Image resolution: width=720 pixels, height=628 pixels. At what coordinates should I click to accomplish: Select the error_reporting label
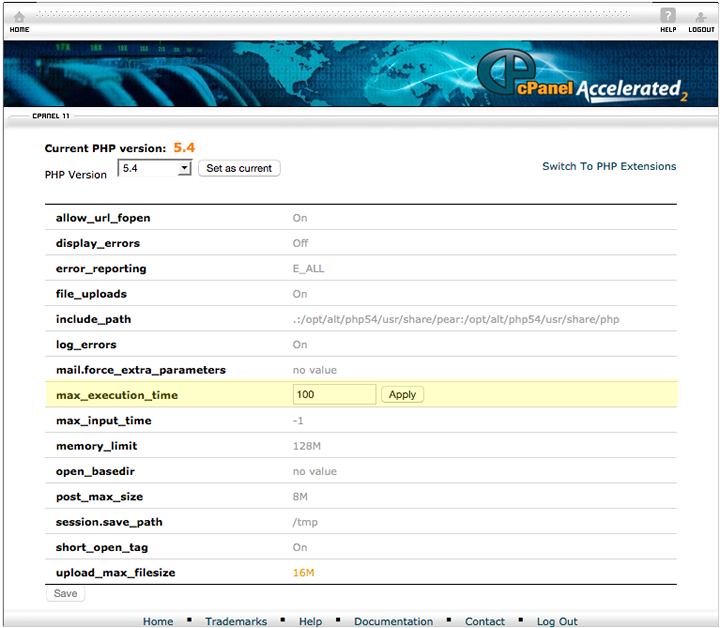(101, 269)
